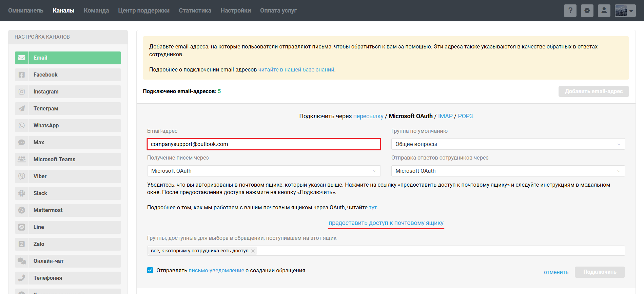Open the Получение писем через dropdown
This screenshot has height=294, width=644.
pyautogui.click(x=264, y=171)
